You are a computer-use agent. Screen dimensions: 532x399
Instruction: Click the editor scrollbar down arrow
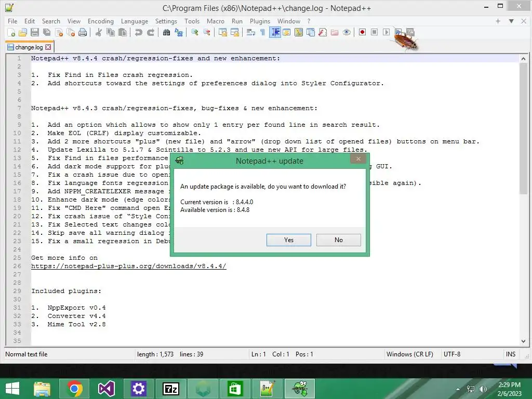(x=523, y=341)
